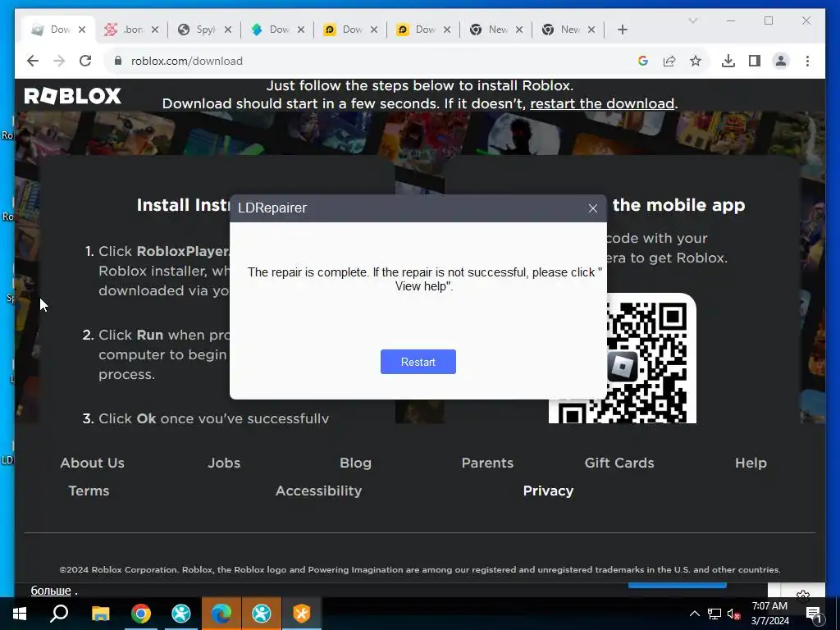Open the Windows Start menu
840x630 pixels.
click(x=20, y=614)
